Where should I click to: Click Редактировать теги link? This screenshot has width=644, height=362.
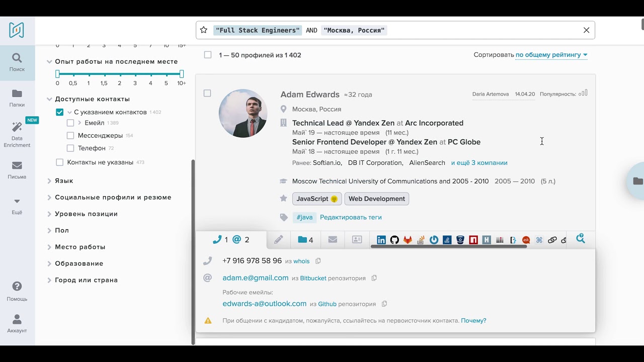coord(351,217)
